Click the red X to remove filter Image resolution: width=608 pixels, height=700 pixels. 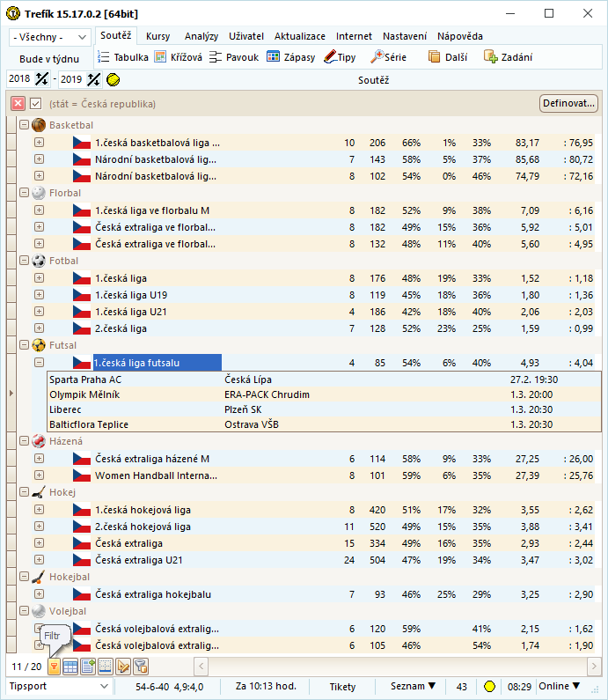point(18,104)
